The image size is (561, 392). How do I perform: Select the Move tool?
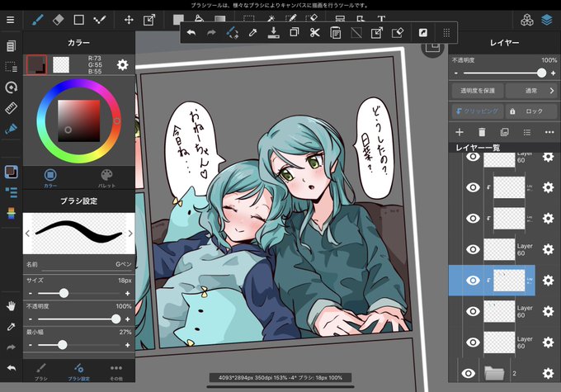coord(129,20)
